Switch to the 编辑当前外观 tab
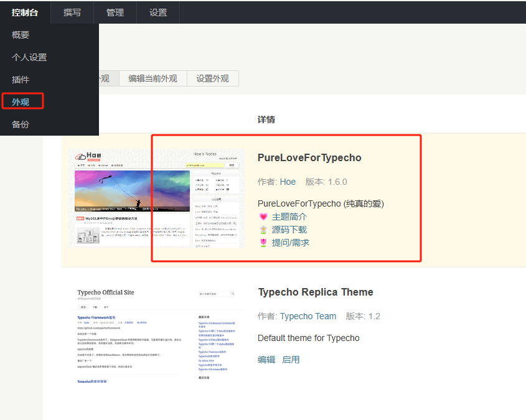 pos(153,78)
